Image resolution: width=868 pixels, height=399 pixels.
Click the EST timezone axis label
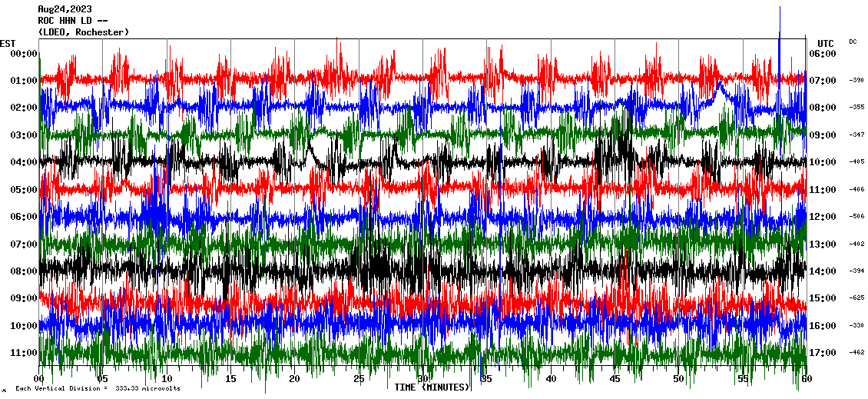(8, 43)
